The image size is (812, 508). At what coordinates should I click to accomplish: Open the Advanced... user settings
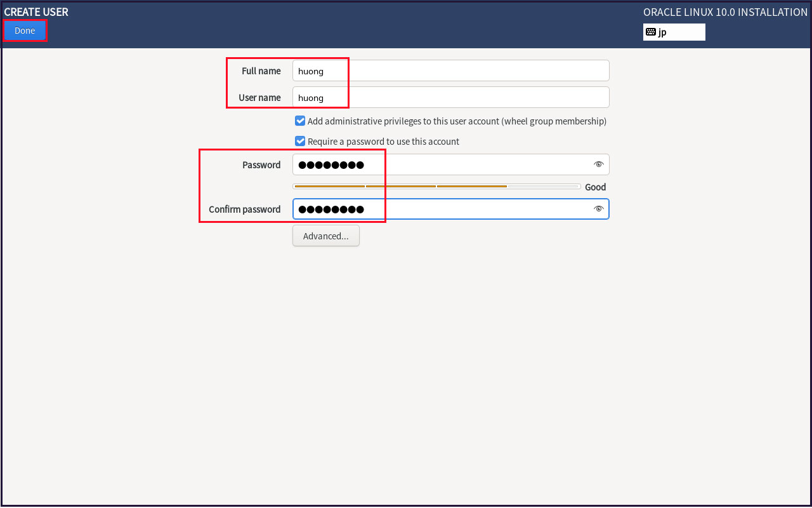point(326,236)
